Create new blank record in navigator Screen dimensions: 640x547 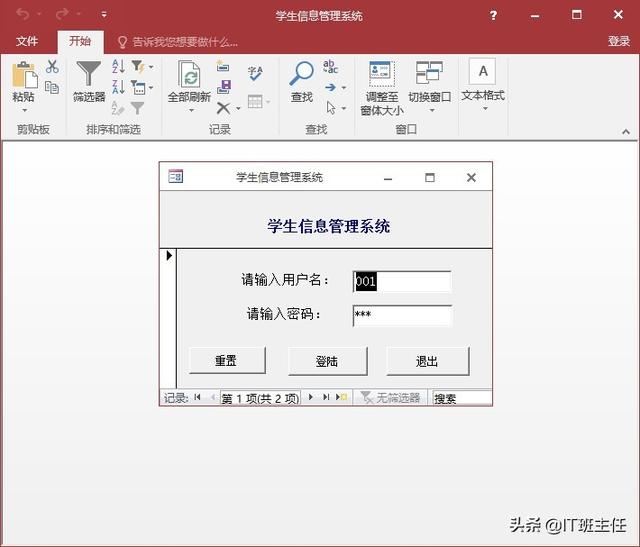(341, 397)
